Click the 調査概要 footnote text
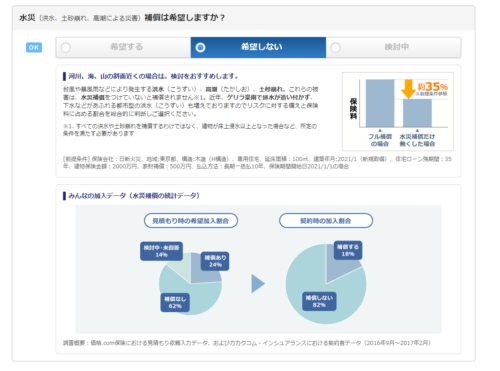The width and height of the screenshot is (500, 371). pyautogui.click(x=247, y=343)
